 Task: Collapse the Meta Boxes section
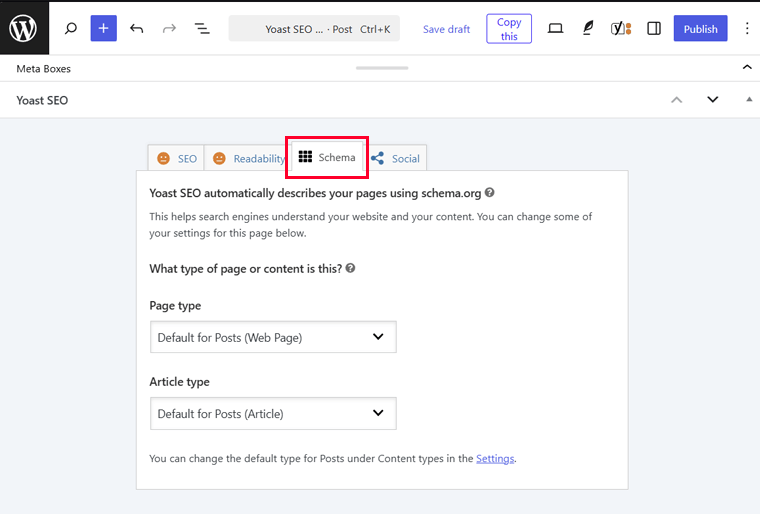click(x=747, y=67)
